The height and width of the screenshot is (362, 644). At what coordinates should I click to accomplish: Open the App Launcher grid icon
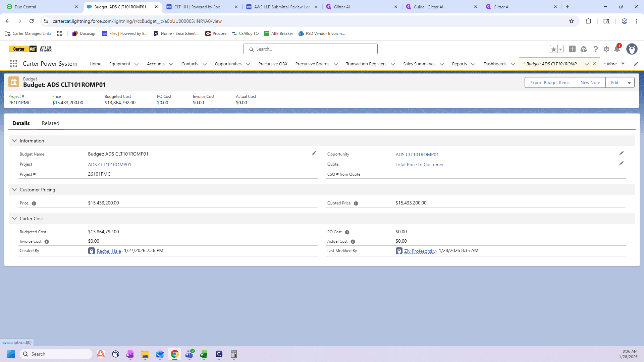tap(13, 64)
